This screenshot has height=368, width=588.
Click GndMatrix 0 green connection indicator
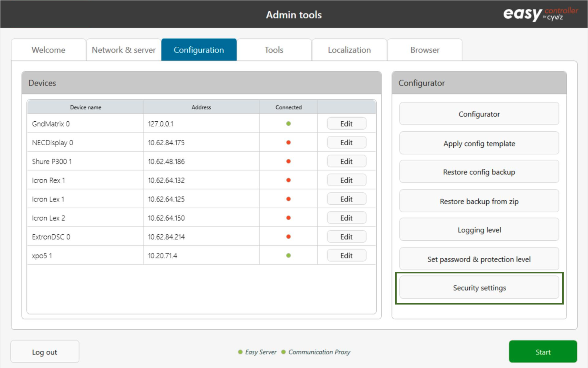pyautogui.click(x=288, y=124)
